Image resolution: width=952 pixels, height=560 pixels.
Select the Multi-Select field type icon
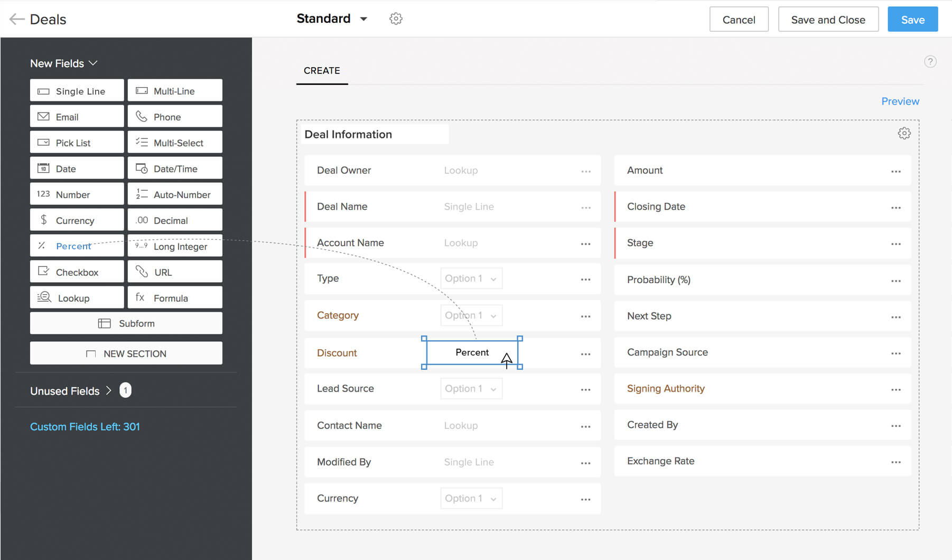point(141,142)
